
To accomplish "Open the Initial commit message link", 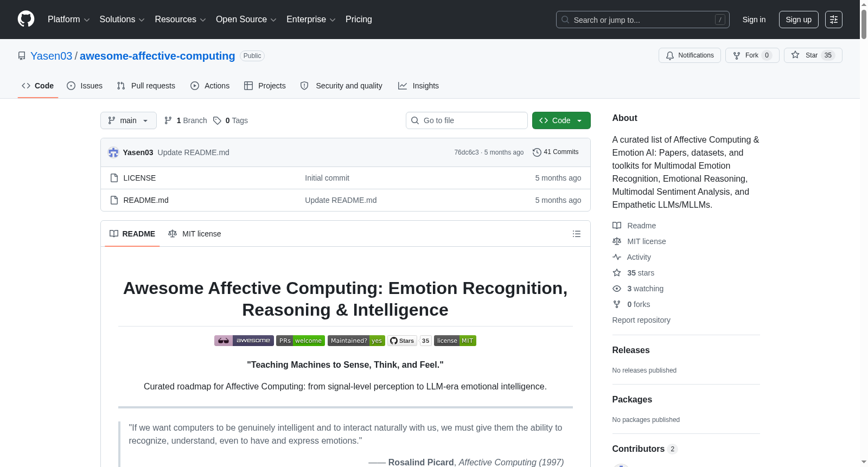I will tap(327, 178).
